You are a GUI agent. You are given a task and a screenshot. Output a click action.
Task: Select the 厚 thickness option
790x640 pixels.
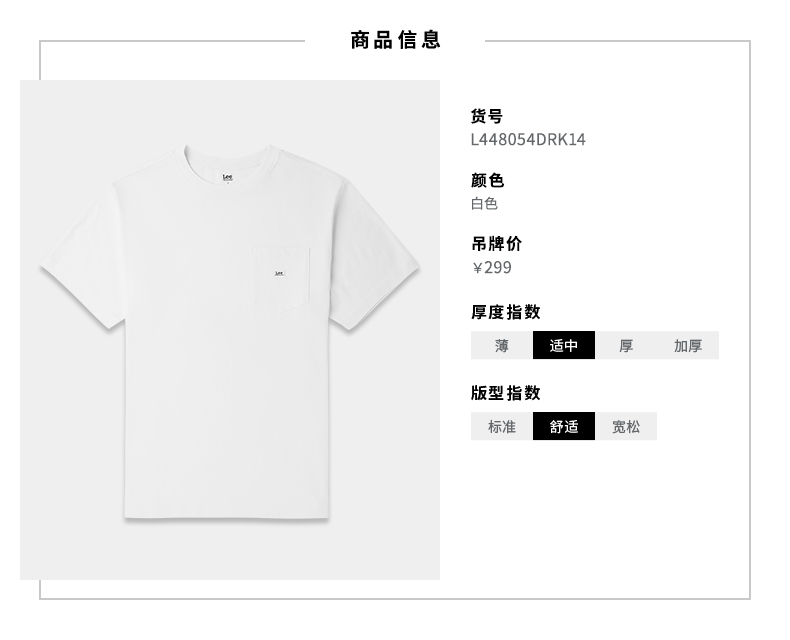coord(626,345)
